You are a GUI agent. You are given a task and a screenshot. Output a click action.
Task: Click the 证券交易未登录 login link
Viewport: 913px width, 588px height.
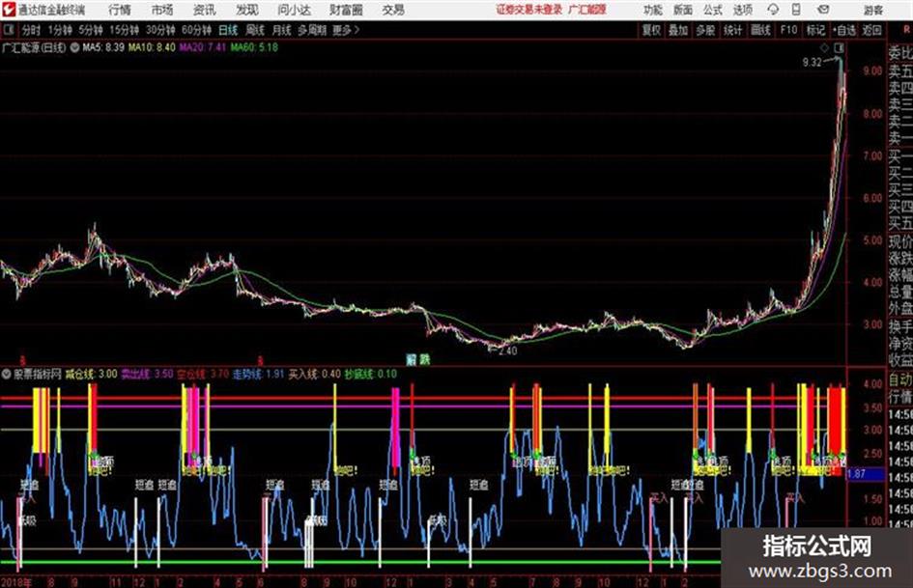coord(528,10)
